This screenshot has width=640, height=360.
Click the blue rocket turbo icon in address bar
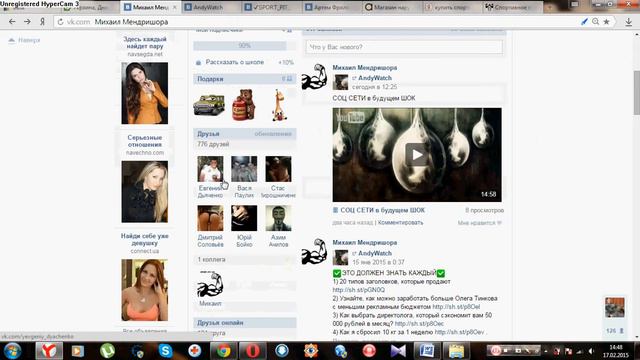pyautogui.click(x=584, y=22)
